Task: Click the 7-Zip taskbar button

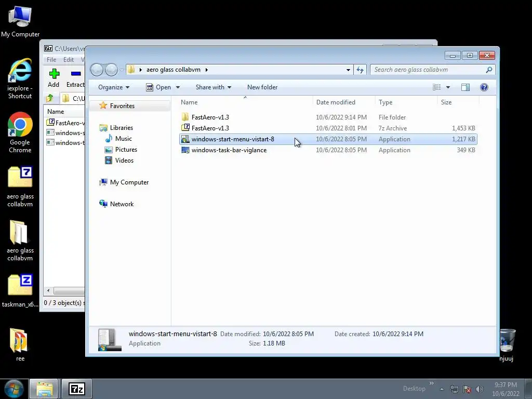Action: tap(76, 389)
